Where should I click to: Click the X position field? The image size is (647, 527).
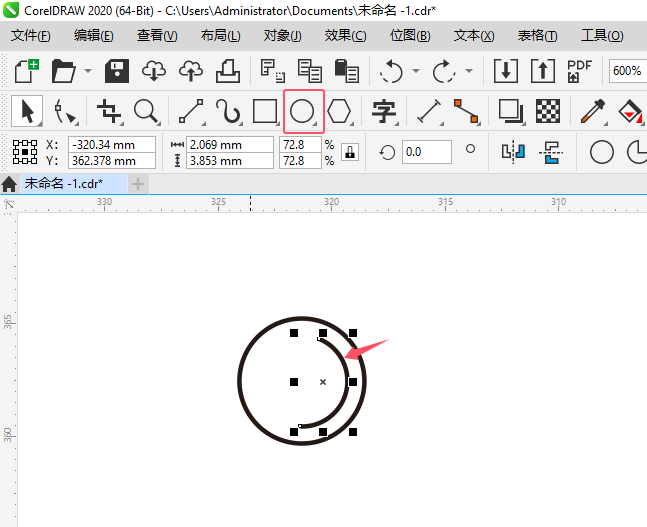click(x=111, y=144)
